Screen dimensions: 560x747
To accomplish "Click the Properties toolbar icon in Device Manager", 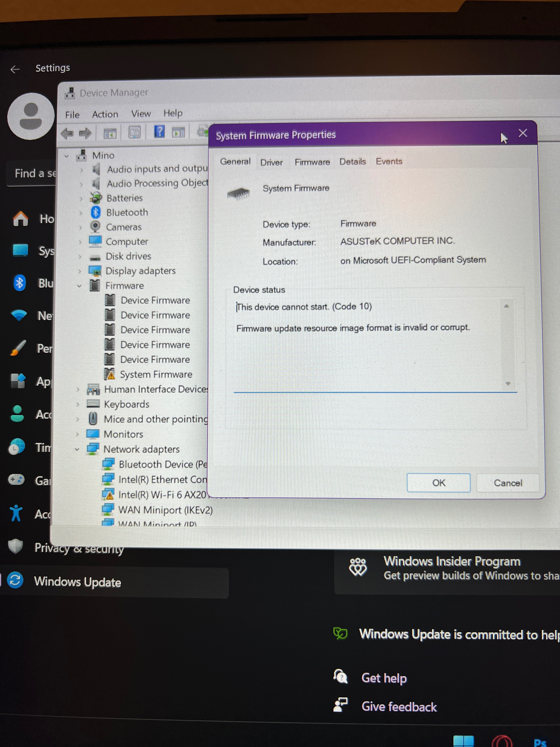I will pyautogui.click(x=134, y=133).
